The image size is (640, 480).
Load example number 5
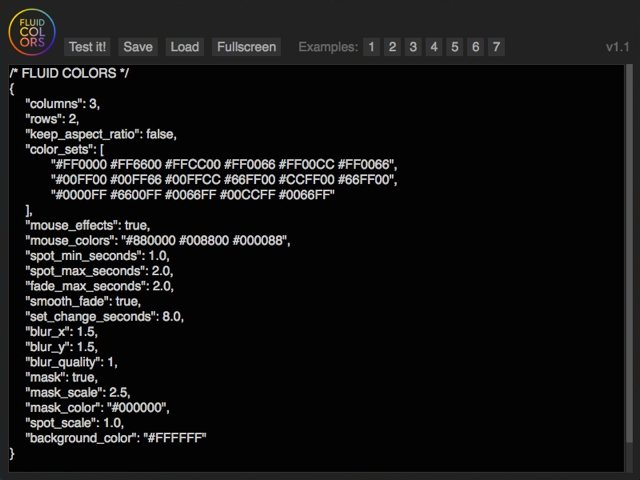pos(455,47)
